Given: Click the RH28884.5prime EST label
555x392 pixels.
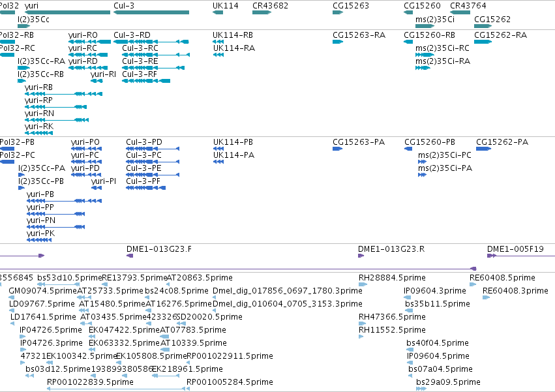Looking at the screenshot, I should (392, 278).
